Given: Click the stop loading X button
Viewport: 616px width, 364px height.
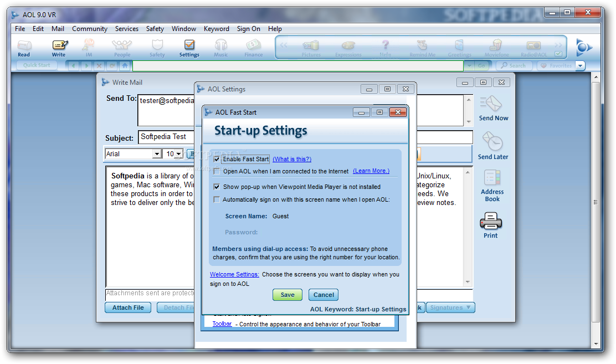Looking at the screenshot, I should pos(99,65).
